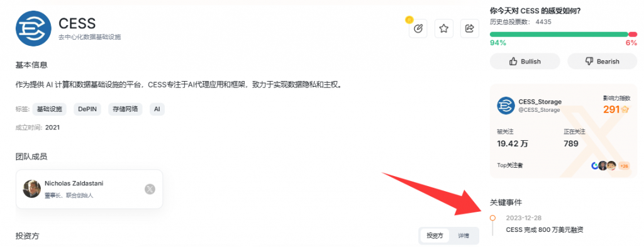This screenshot has width=644, height=247.
Task: Click the CESS project title
Action: 77,23
